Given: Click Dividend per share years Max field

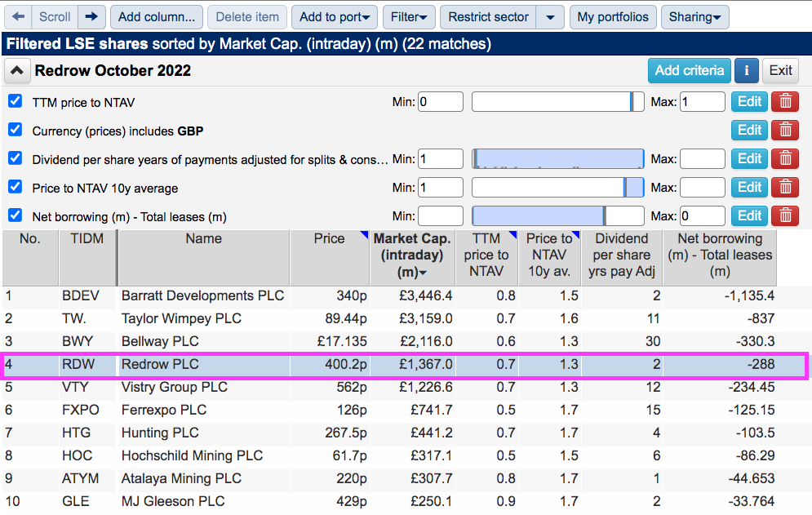Looking at the screenshot, I should click(x=702, y=158).
